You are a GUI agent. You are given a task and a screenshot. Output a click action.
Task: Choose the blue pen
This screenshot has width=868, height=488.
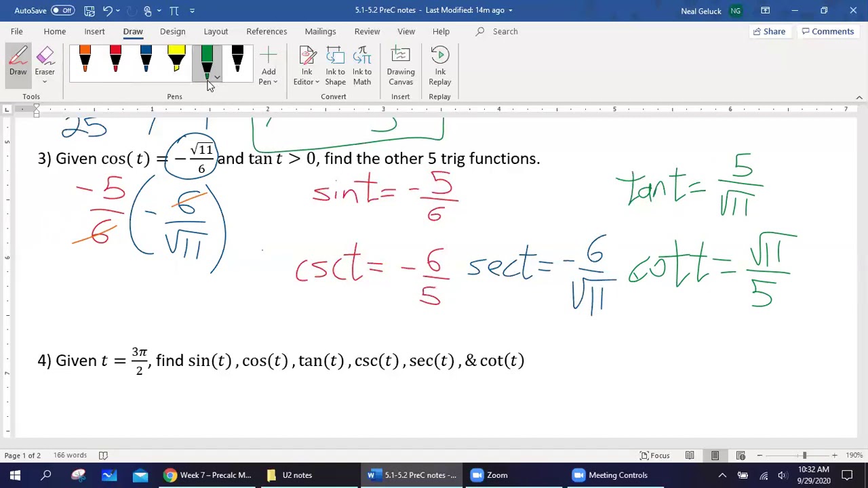pos(146,60)
